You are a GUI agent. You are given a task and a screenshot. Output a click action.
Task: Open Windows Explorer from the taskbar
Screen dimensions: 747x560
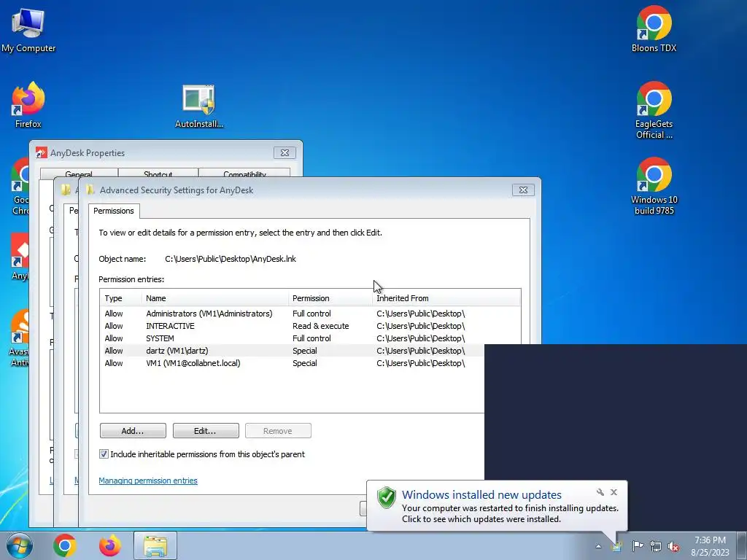tap(155, 545)
